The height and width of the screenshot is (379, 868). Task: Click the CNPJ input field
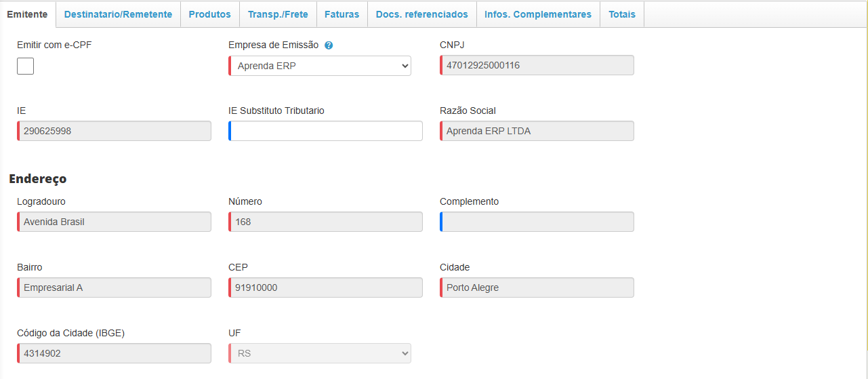pyautogui.click(x=537, y=65)
